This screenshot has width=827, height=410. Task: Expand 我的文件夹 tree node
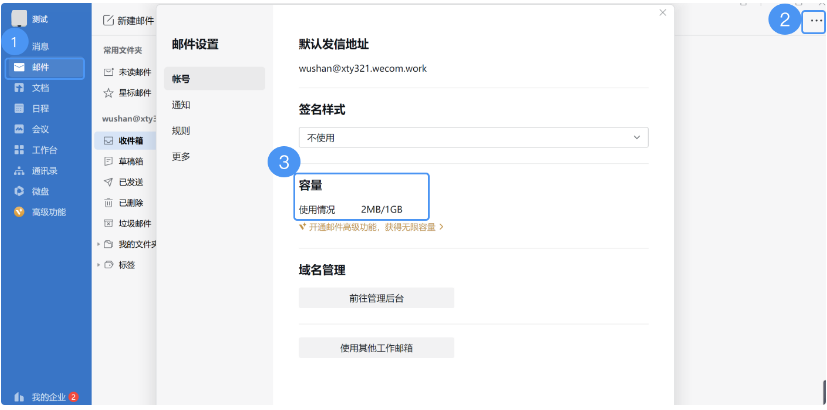(98, 244)
